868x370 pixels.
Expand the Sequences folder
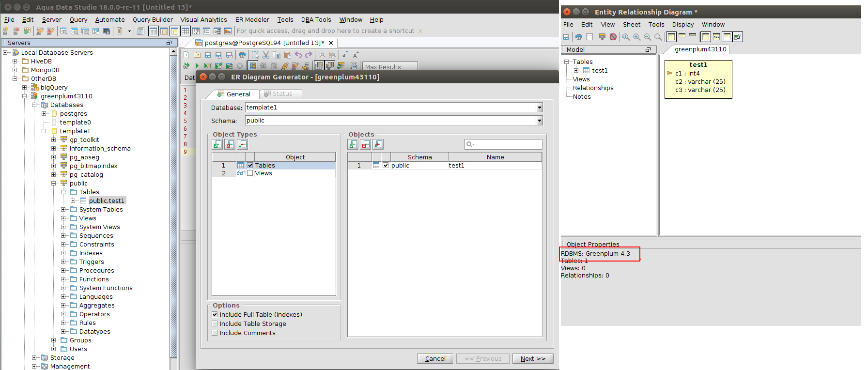63,235
